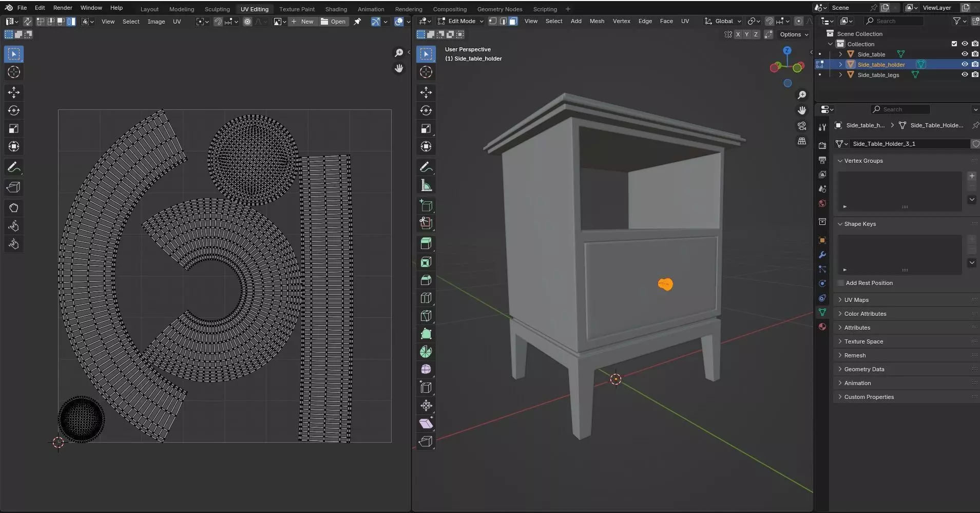Select the Pinch tool in UV editor
Screen dimensions: 980x513
14,244
